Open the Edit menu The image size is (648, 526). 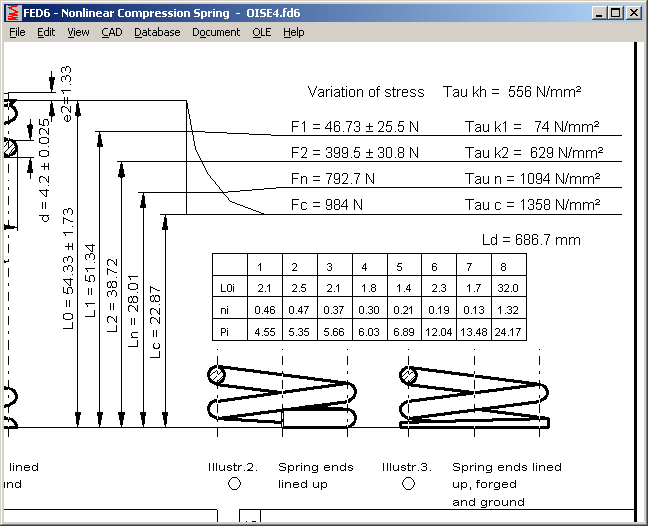point(46,32)
